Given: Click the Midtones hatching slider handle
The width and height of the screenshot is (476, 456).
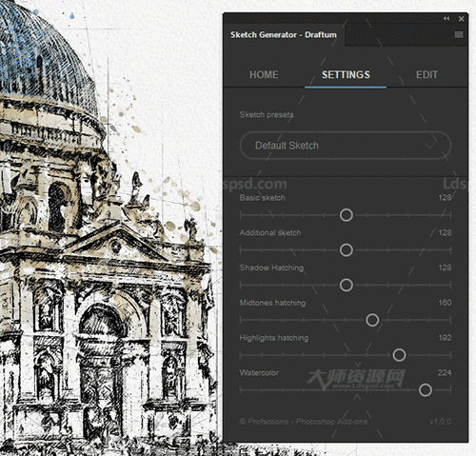Looking at the screenshot, I should pos(372,320).
